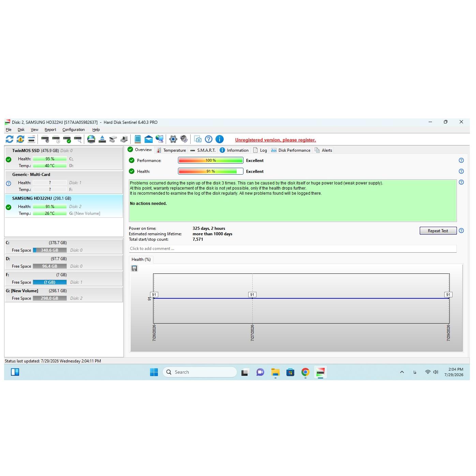The image size is (476, 476).
Task: Click the toolbar disk icon with magnifier
Action: click(x=78, y=139)
